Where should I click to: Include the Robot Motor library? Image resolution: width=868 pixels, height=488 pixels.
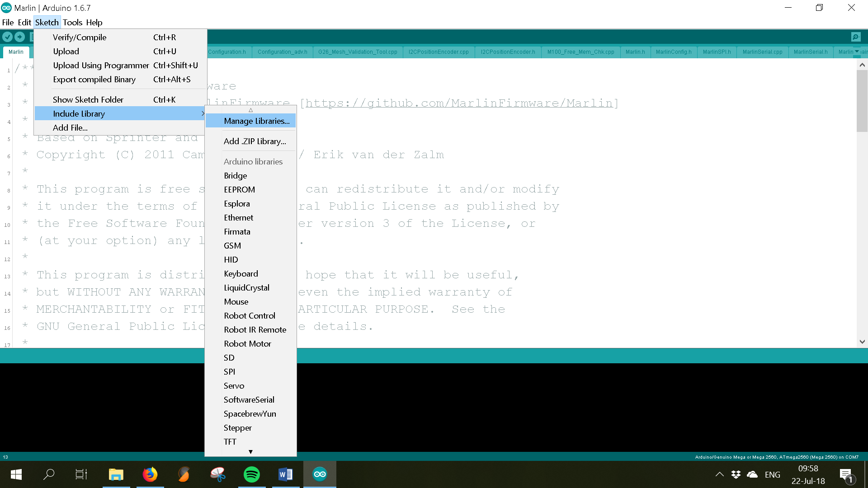click(x=251, y=344)
